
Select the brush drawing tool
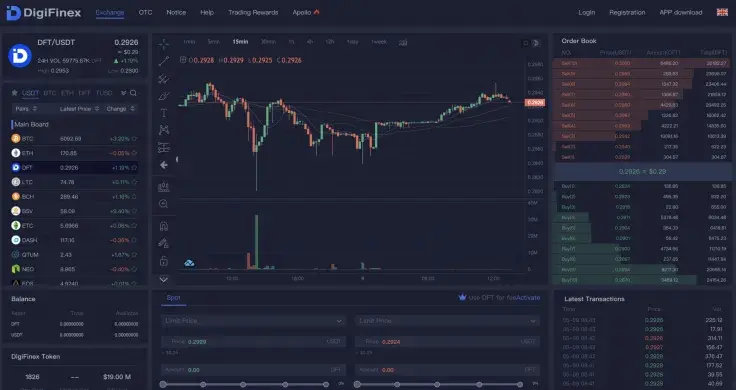point(164,96)
